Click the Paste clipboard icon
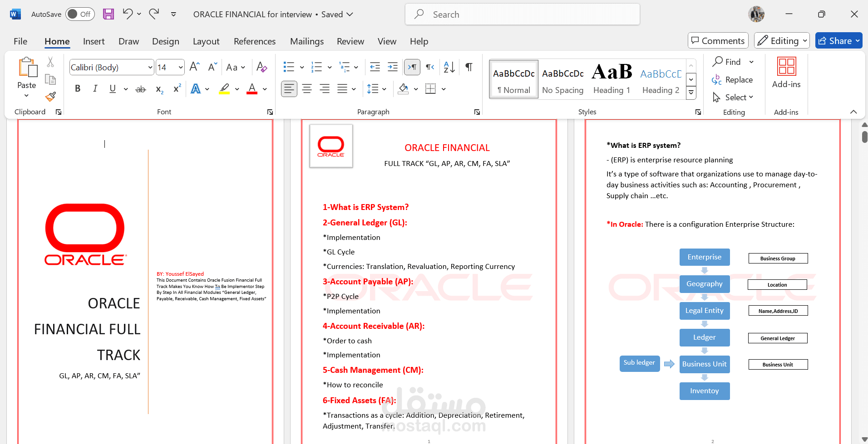Viewport: 868px width, 444px height. click(x=27, y=67)
